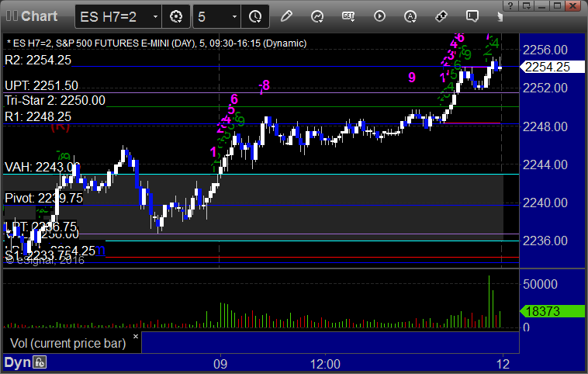Click the 2254.25 current price marker
588x374 pixels.
point(552,67)
